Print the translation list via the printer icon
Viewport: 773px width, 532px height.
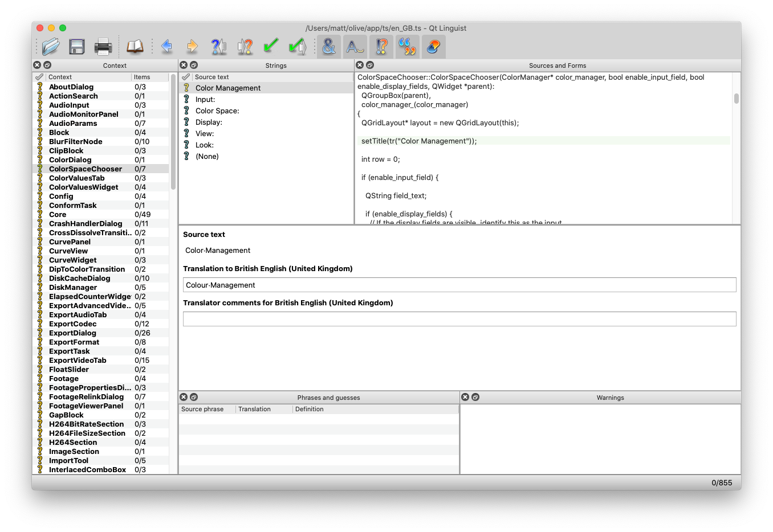coord(103,46)
